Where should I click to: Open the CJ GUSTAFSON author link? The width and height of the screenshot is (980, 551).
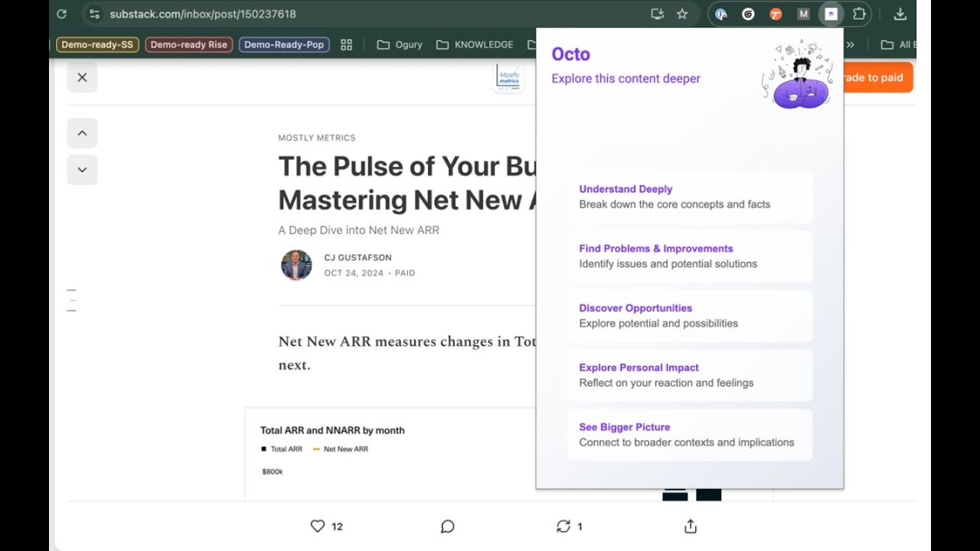pos(358,258)
